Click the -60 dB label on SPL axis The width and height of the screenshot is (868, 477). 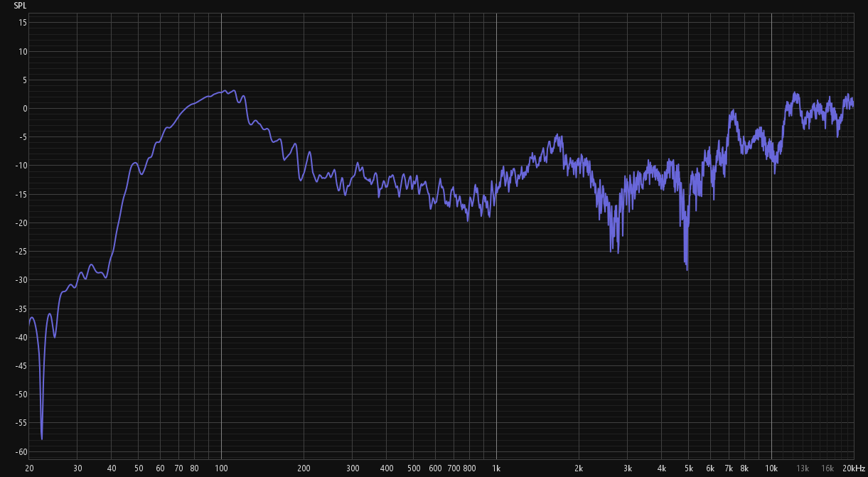21,451
